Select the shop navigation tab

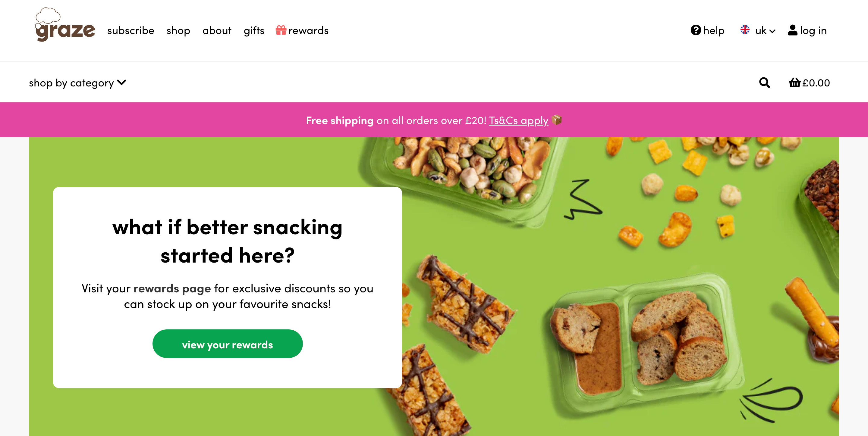(178, 30)
